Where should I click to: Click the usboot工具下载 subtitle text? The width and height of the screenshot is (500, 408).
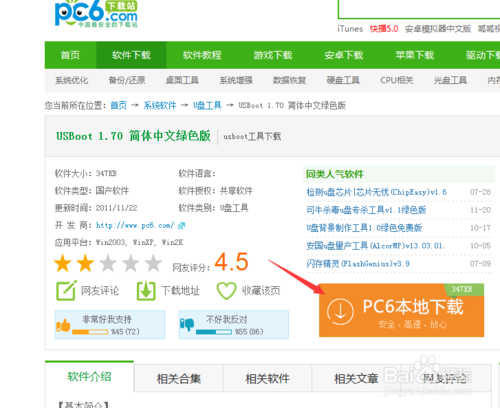[252, 136]
